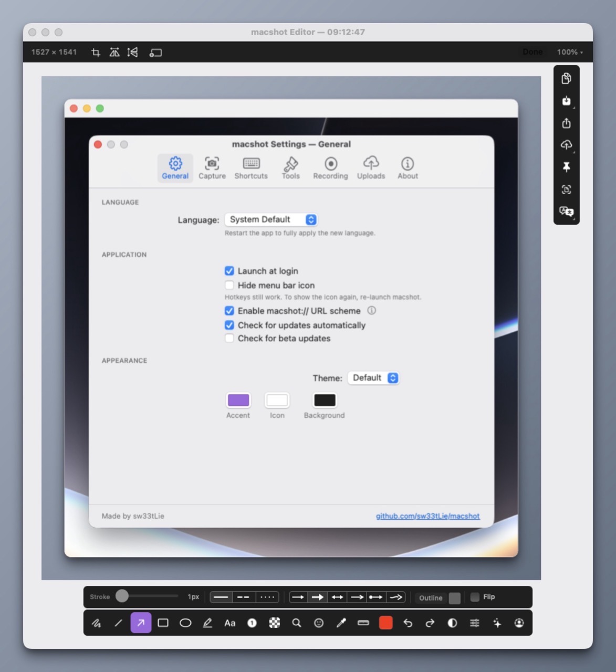The width and height of the screenshot is (616, 672).
Task: Select the eyedropper color picker tool
Action: click(341, 623)
